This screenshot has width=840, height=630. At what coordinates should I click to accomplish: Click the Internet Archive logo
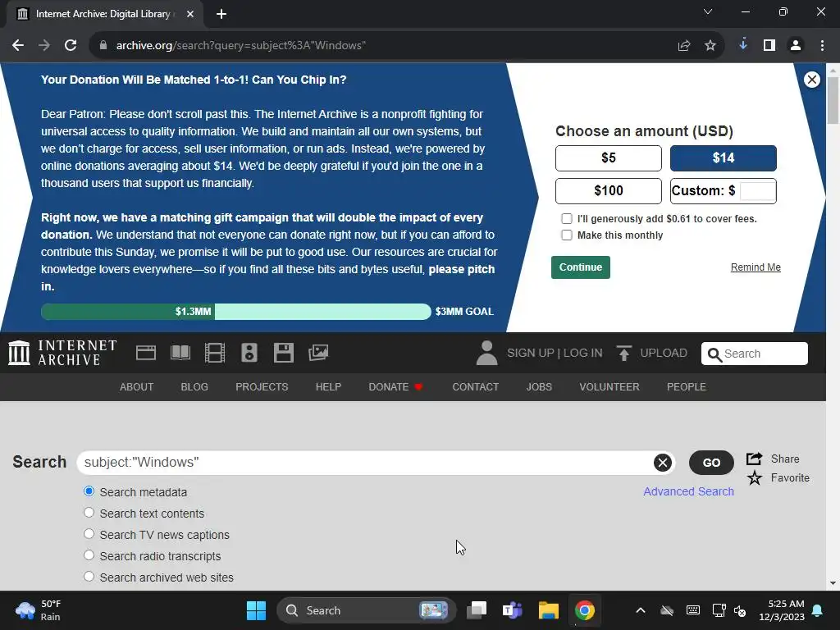(62, 353)
